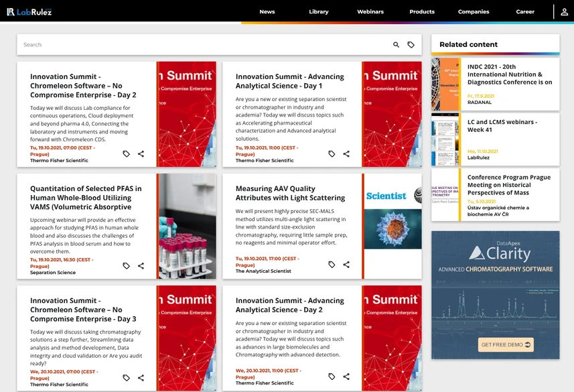Click We, 20.10.2021, 11:00 date text
This screenshot has height=392, width=574.
click(269, 374)
